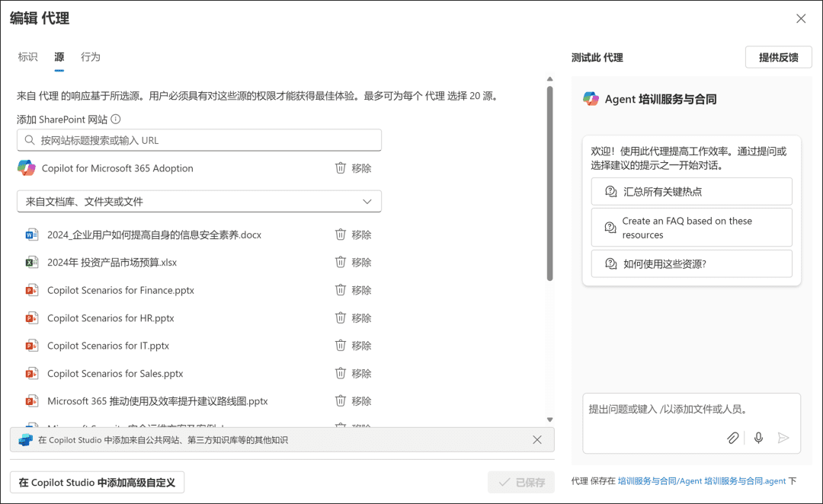Select file name Copilot Scenarios for Sales.pptx

pos(115,373)
